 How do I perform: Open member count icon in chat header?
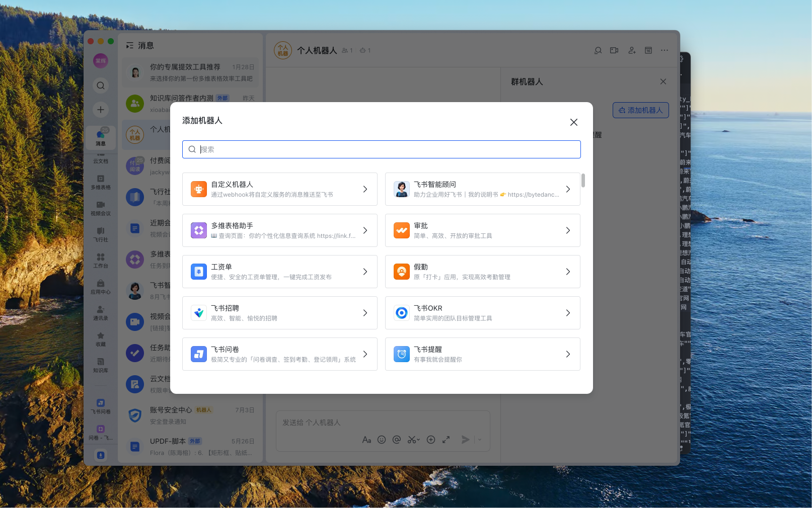[347, 50]
